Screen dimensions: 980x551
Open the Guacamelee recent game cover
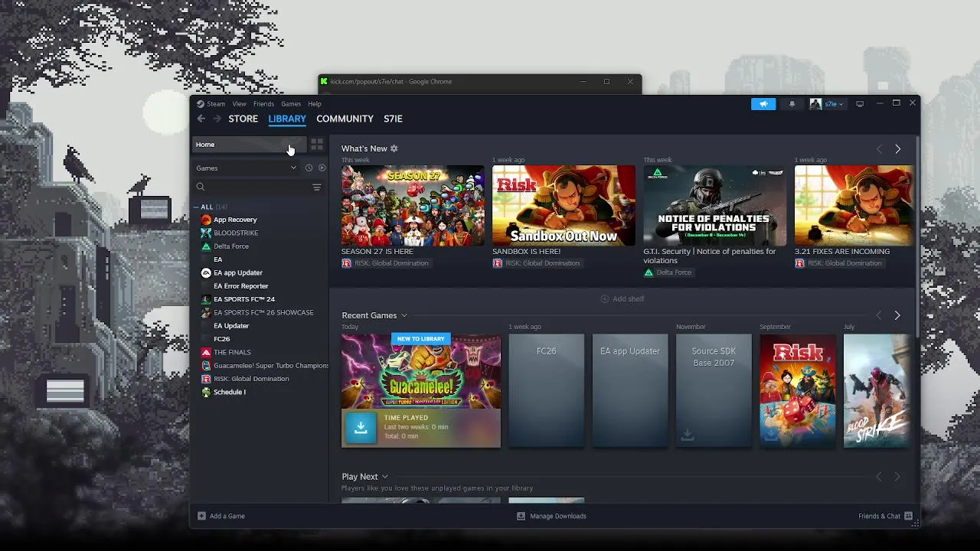click(x=421, y=371)
